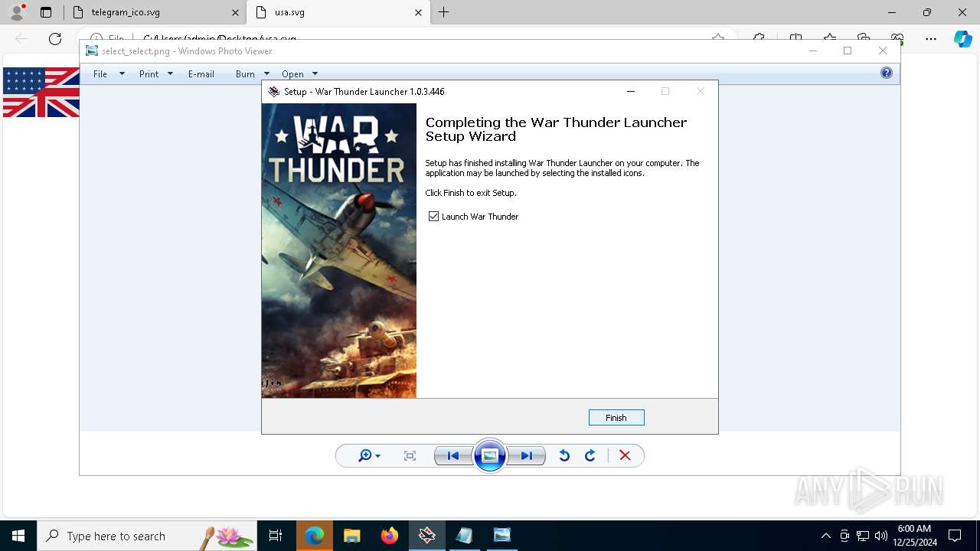Open the Open menu in Photo Viewer

292,74
